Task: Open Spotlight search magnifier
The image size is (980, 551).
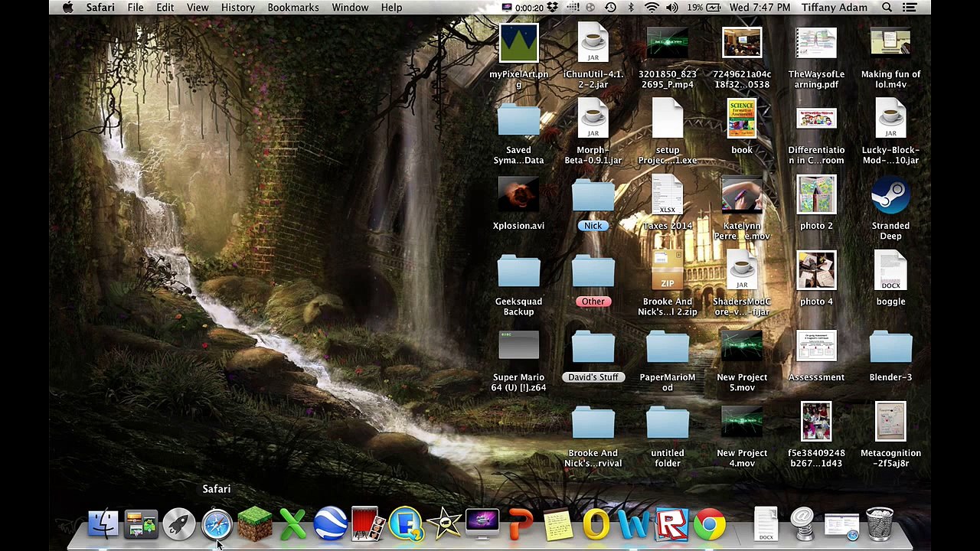Action: point(887,8)
